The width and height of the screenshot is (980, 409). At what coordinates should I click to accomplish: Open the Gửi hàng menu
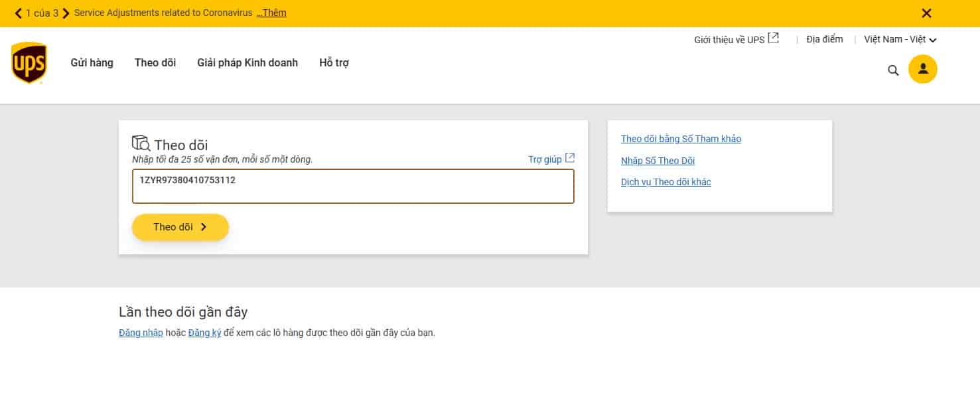[x=91, y=62]
